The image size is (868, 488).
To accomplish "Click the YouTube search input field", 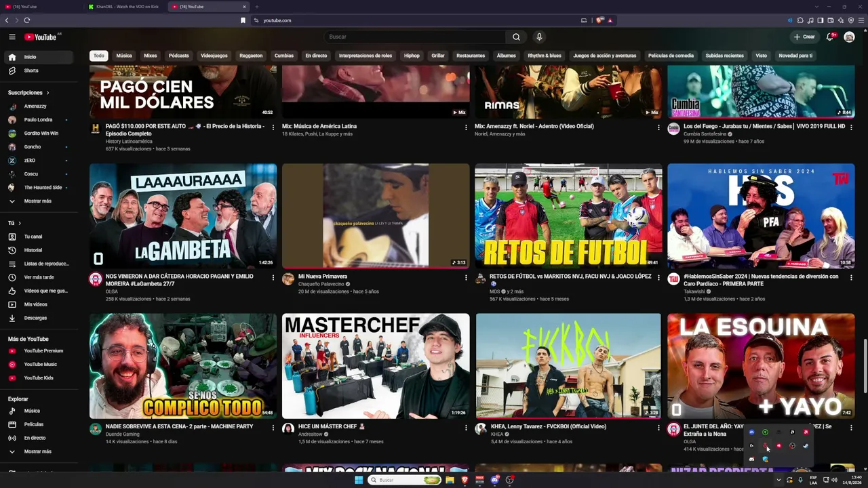I will 414,37.
